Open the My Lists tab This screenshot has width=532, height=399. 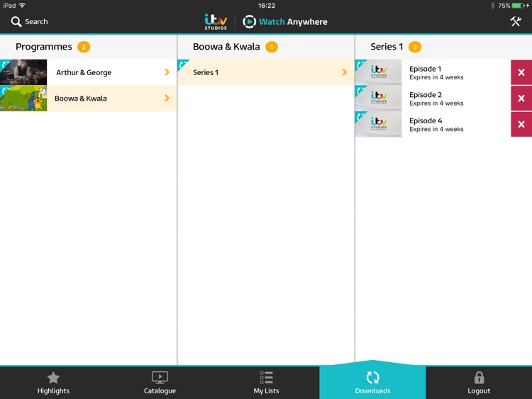266,383
